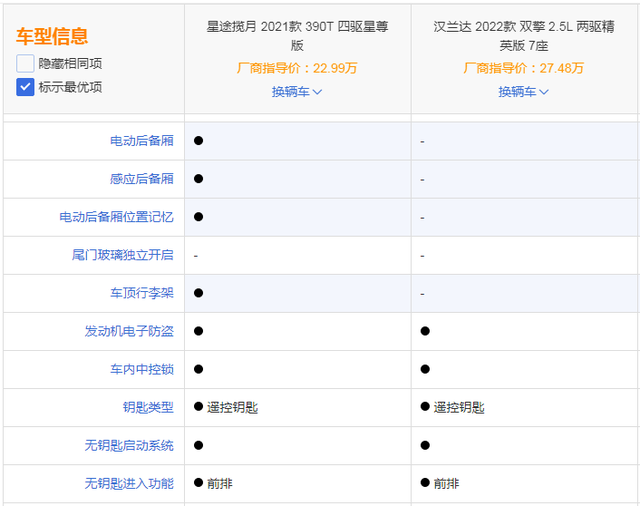The width and height of the screenshot is (640, 506).
Task: Click 汉兰达's 遥控钥匙 cell value
Action: [458, 407]
